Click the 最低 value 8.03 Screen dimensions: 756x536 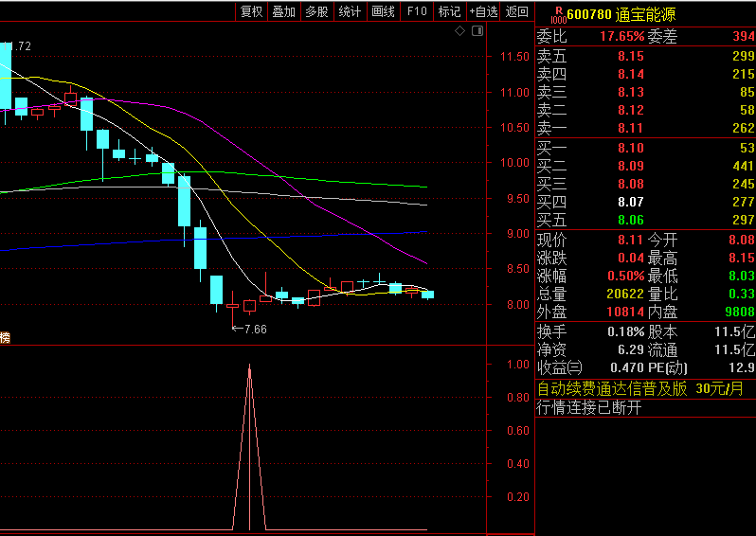(x=742, y=276)
